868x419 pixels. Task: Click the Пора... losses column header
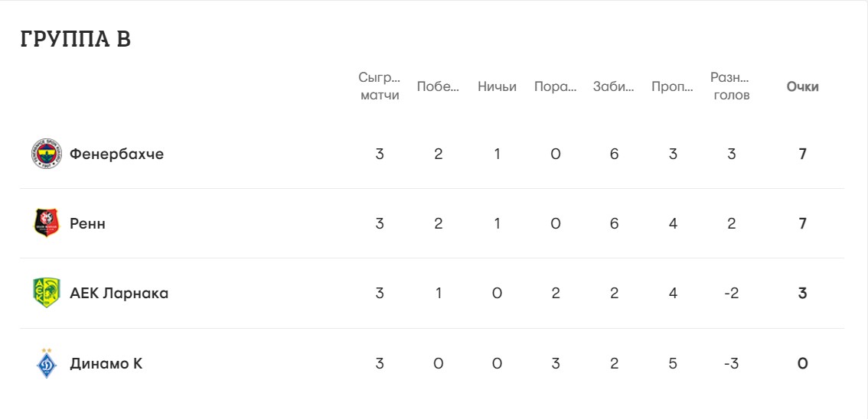[555, 86]
